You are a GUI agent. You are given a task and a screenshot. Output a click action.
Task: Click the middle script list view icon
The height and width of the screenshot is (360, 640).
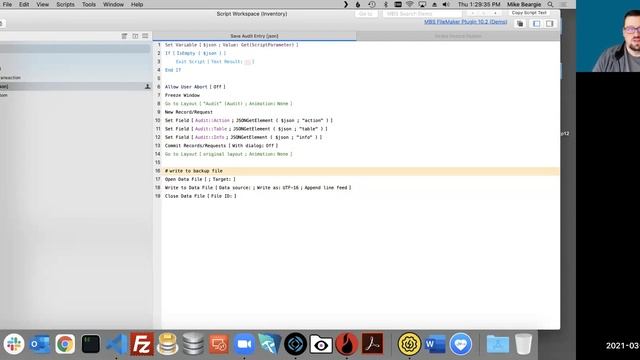click(x=135, y=36)
